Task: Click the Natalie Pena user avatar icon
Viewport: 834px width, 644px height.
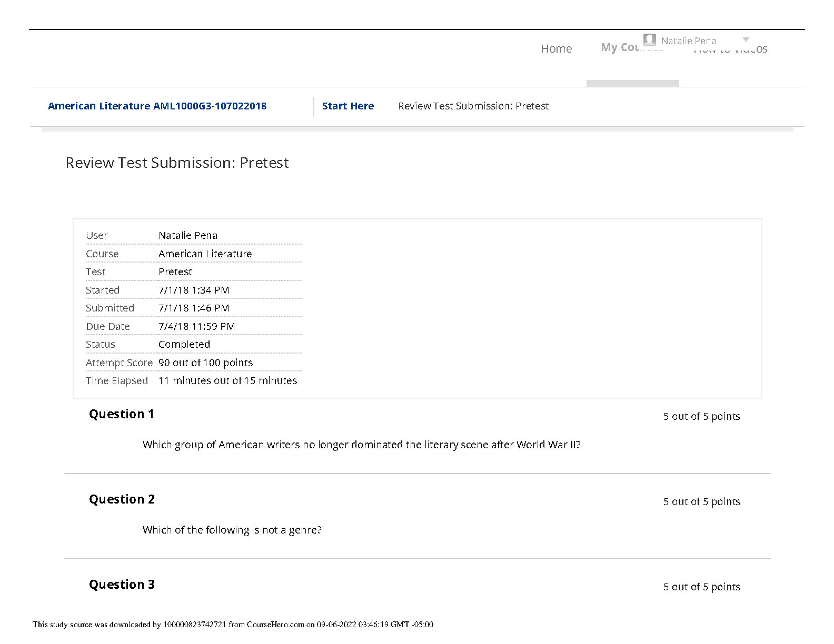Action: tap(650, 40)
